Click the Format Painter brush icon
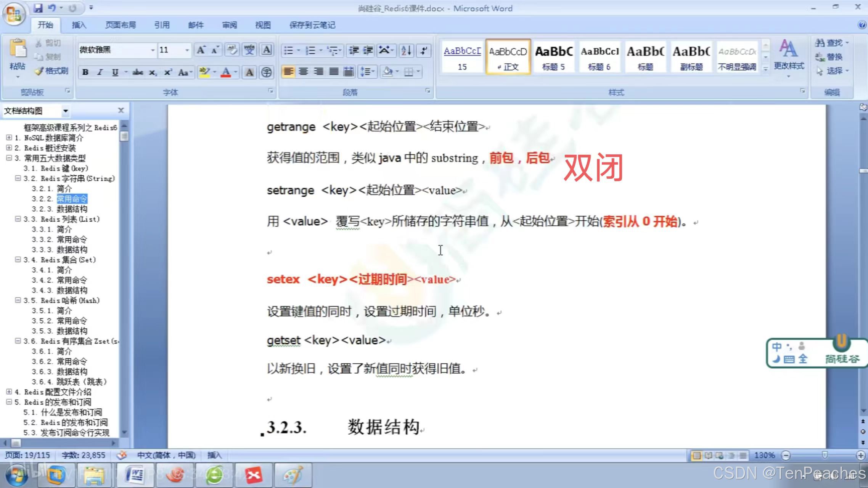This screenshot has height=488, width=868. point(39,71)
